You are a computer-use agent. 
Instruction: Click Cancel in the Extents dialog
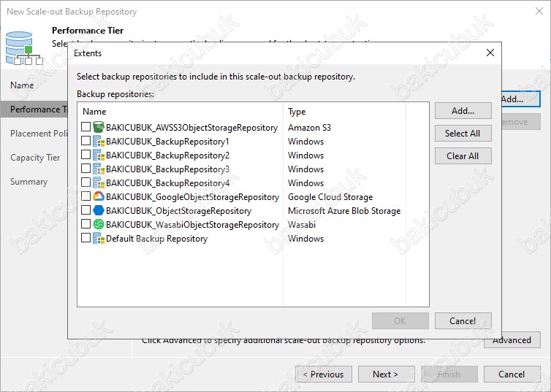[x=463, y=320]
